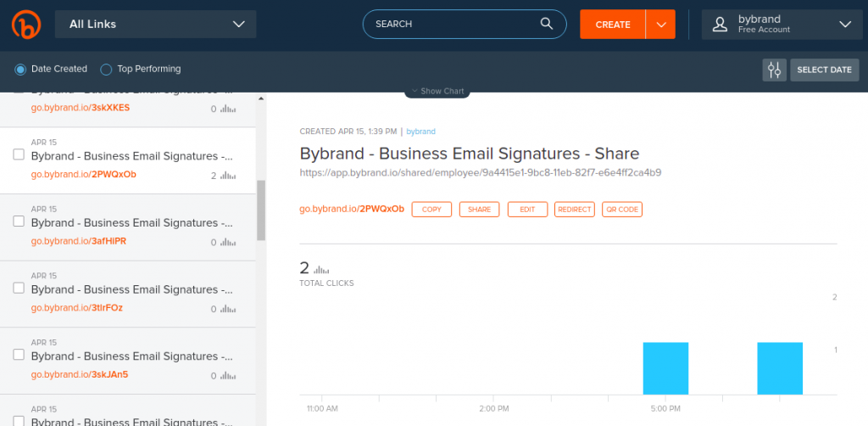The height and width of the screenshot is (426, 868).
Task: Open link go.bybrand.io/3afHiPR in list
Action: (x=79, y=241)
